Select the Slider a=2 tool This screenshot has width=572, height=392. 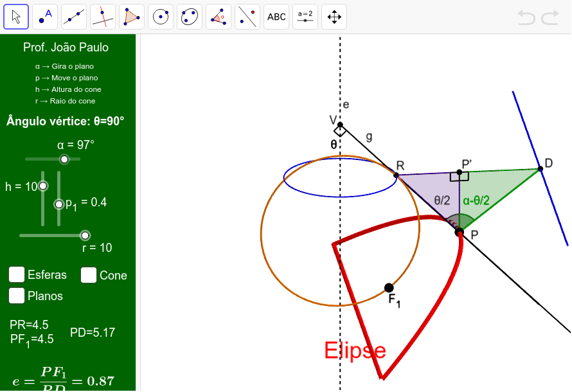coord(305,17)
